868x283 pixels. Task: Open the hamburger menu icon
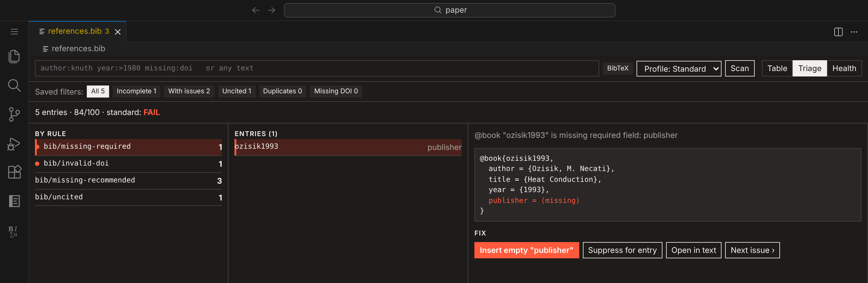14,32
